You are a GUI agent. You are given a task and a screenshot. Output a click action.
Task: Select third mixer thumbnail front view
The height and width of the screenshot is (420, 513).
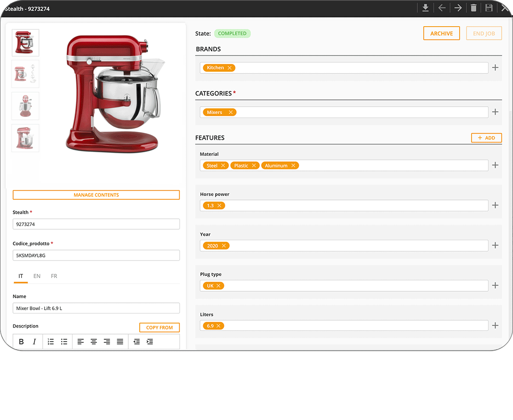(25, 106)
